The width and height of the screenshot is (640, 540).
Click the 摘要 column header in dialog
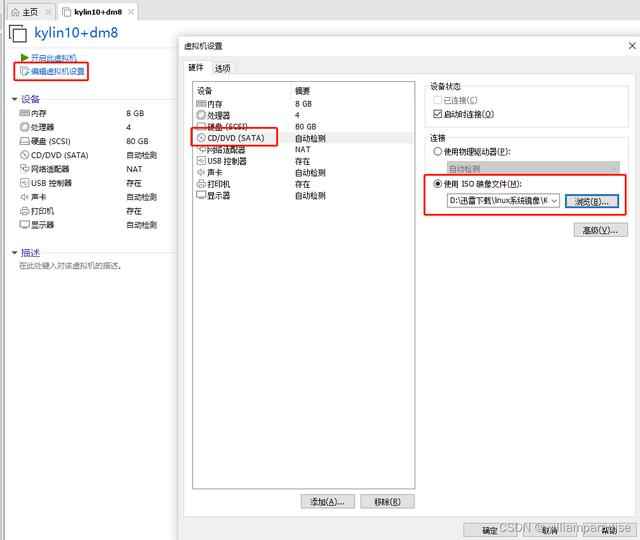pos(302,91)
